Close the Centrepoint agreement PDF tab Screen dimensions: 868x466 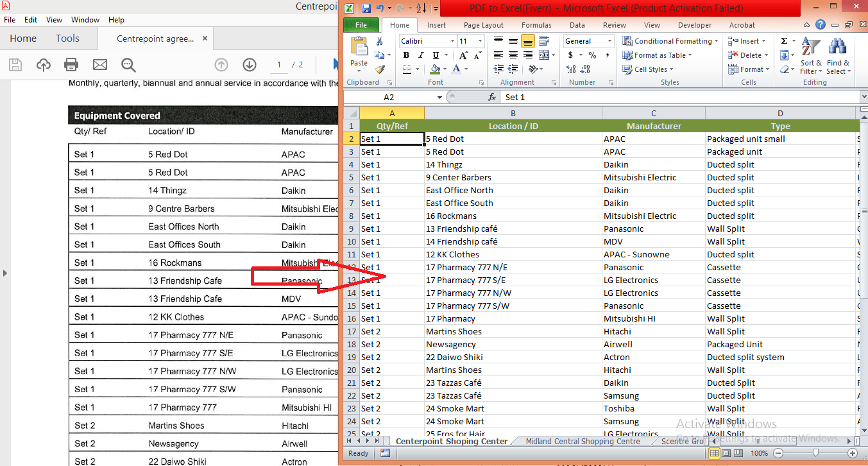pyautogui.click(x=205, y=39)
